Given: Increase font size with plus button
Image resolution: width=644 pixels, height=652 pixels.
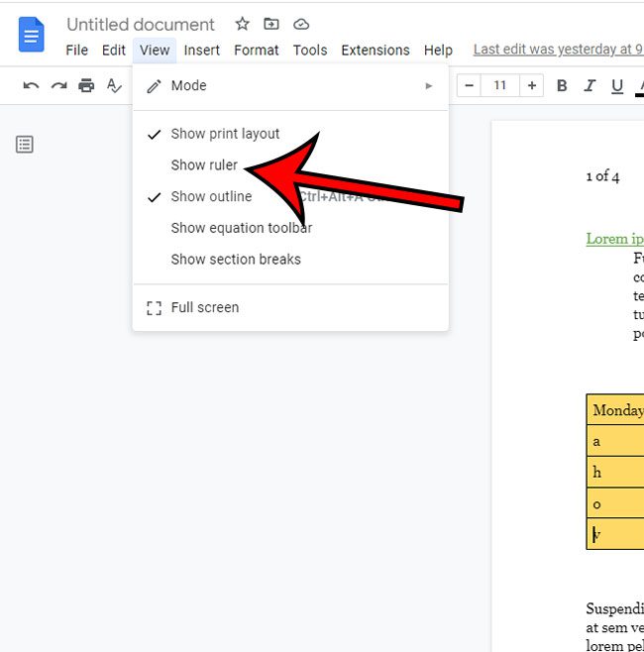Looking at the screenshot, I should [532, 86].
